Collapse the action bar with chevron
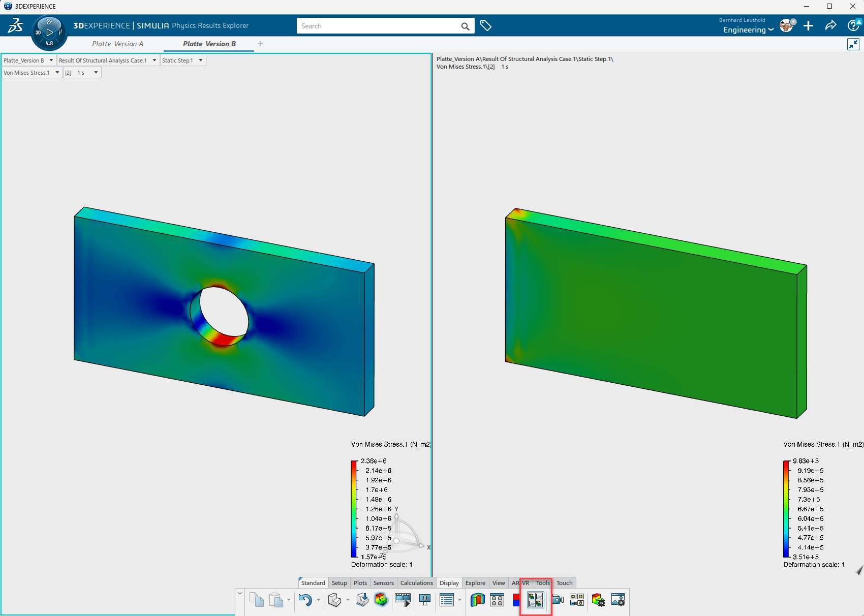The height and width of the screenshot is (616, 864). pos(240,593)
